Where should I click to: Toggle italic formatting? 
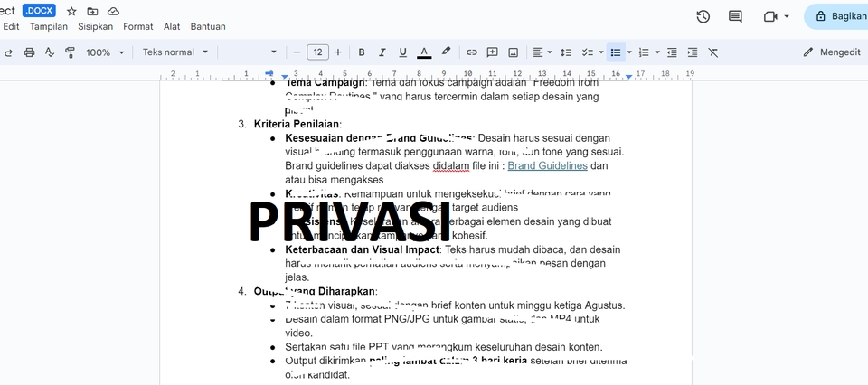382,52
